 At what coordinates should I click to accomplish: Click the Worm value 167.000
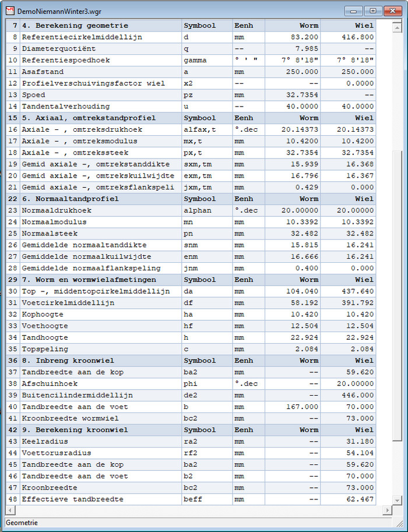click(303, 407)
